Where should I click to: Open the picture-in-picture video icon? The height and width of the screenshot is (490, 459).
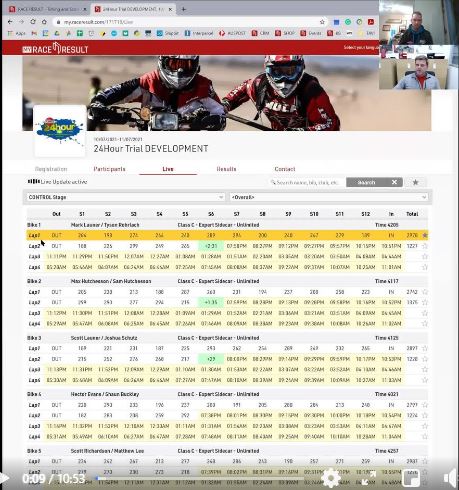[x=411, y=478]
